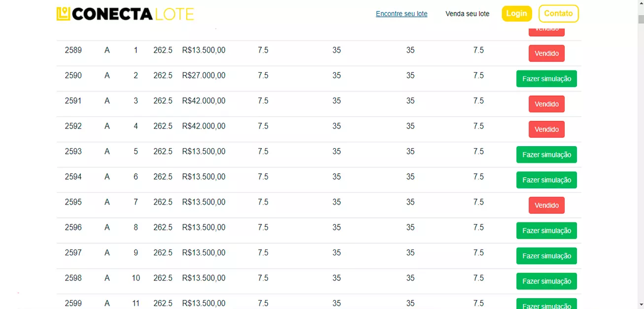Click Vendido button for lot 2595
The image size is (644, 309).
[546, 205]
